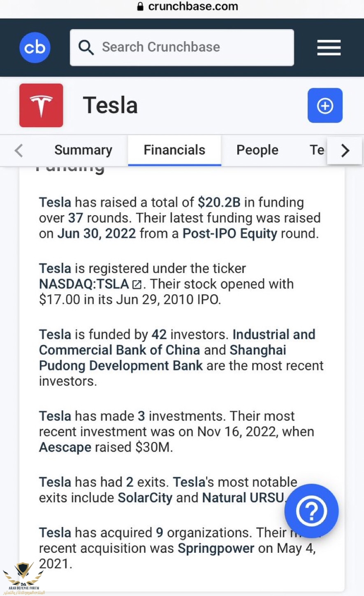Open the Springpower acquisition link
The image size is (364, 596).
coord(216,549)
